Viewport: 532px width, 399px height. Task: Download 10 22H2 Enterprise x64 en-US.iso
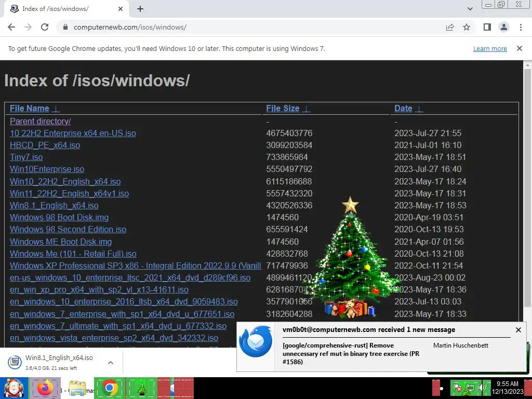[73, 133]
